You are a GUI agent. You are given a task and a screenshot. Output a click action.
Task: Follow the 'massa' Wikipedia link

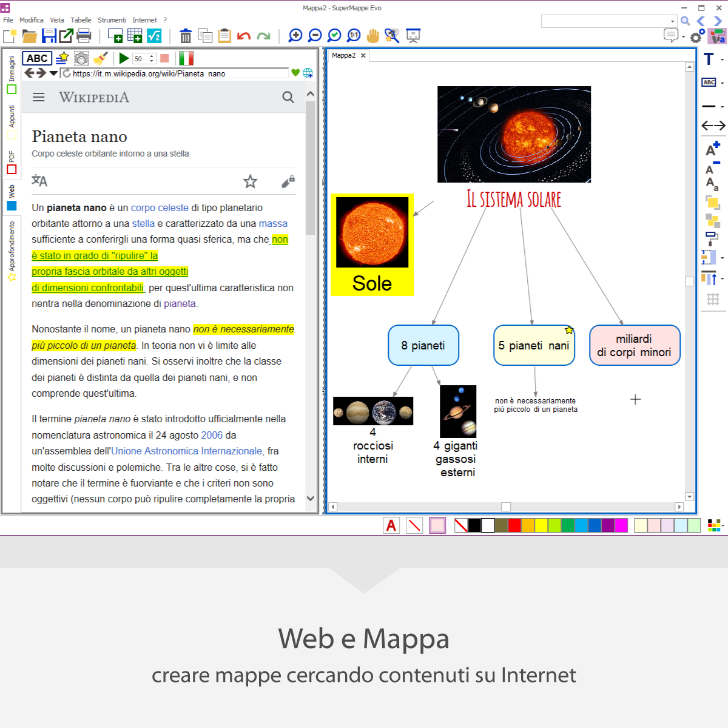pyautogui.click(x=273, y=223)
